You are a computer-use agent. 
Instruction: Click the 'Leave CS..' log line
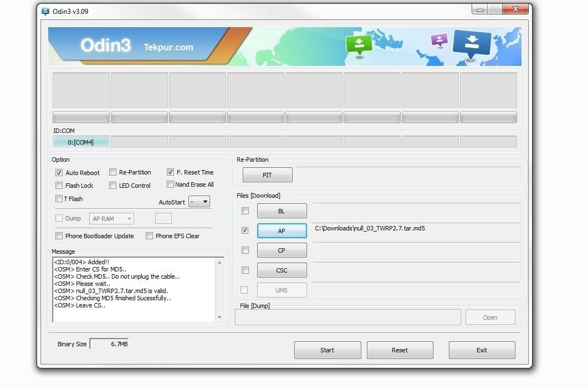pos(80,305)
